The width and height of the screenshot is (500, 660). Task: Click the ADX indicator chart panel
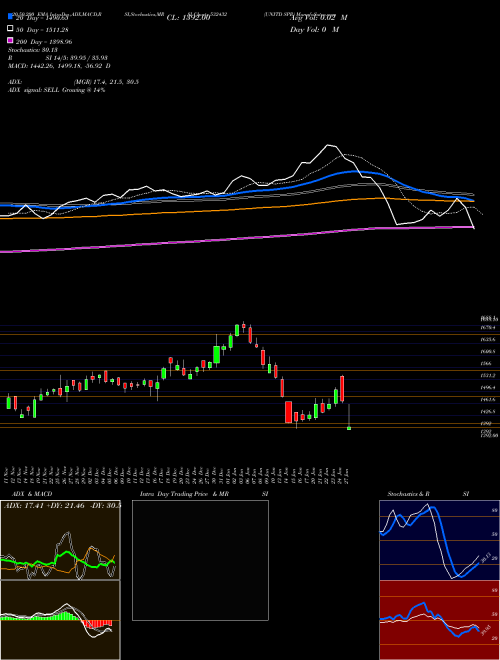coord(60,540)
